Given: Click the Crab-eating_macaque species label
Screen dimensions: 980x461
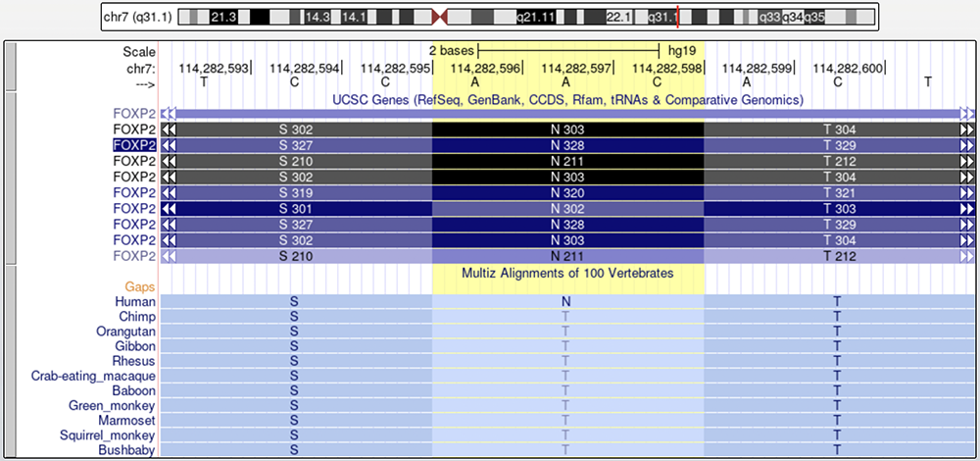Looking at the screenshot, I should click(x=93, y=376).
